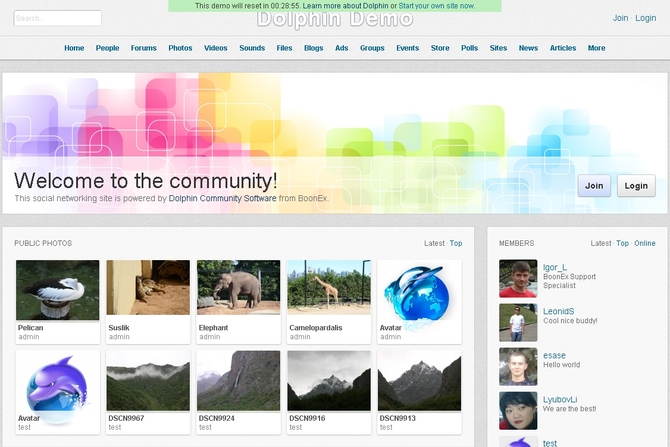Open the Blogs menu item
This screenshot has width=670, height=447.
(x=314, y=48)
